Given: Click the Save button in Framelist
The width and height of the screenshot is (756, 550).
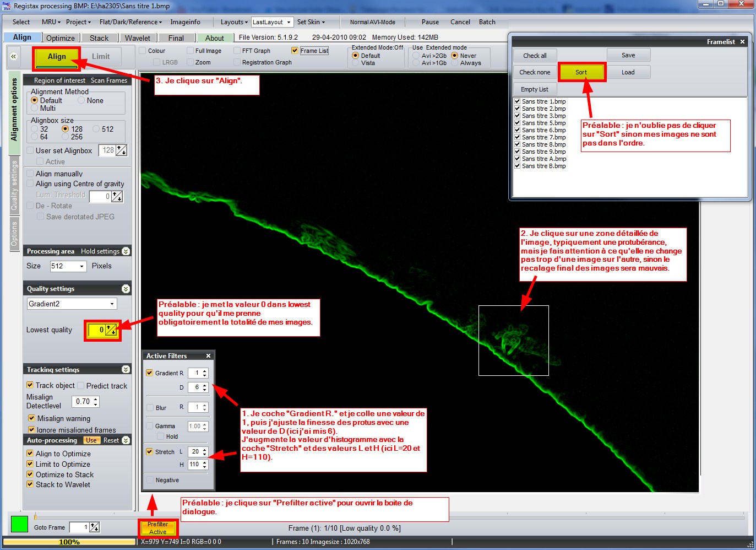Looking at the screenshot, I should [628, 55].
